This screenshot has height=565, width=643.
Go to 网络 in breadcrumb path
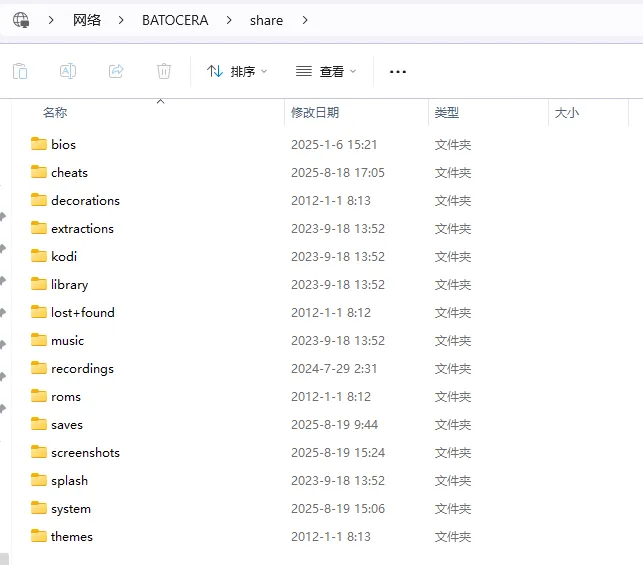(x=87, y=20)
